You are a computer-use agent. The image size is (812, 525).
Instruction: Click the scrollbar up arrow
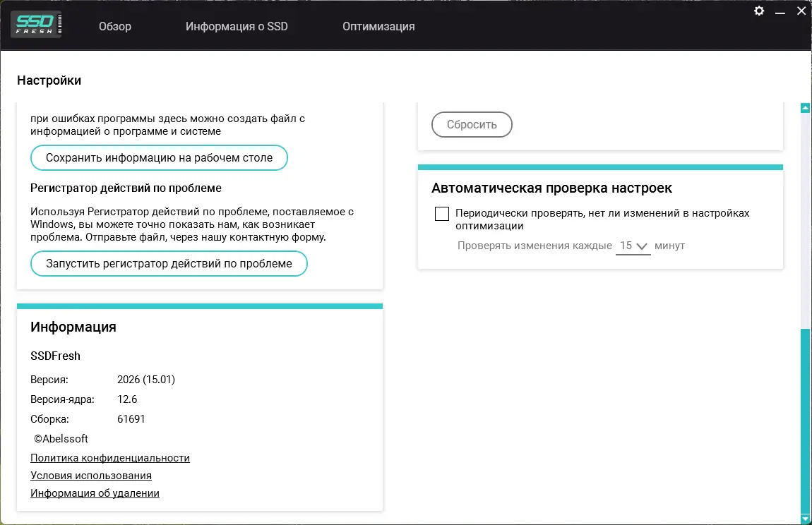coord(805,107)
